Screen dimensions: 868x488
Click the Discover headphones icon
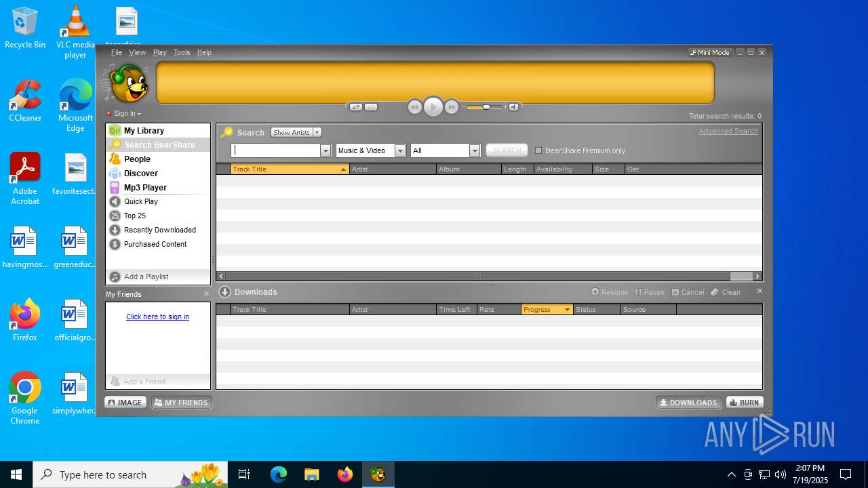click(115, 174)
